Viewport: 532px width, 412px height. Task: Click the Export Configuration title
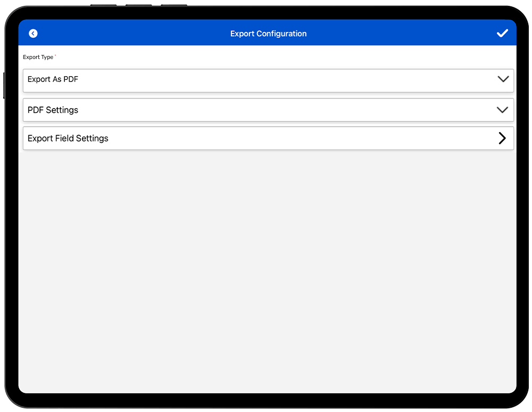tap(268, 34)
